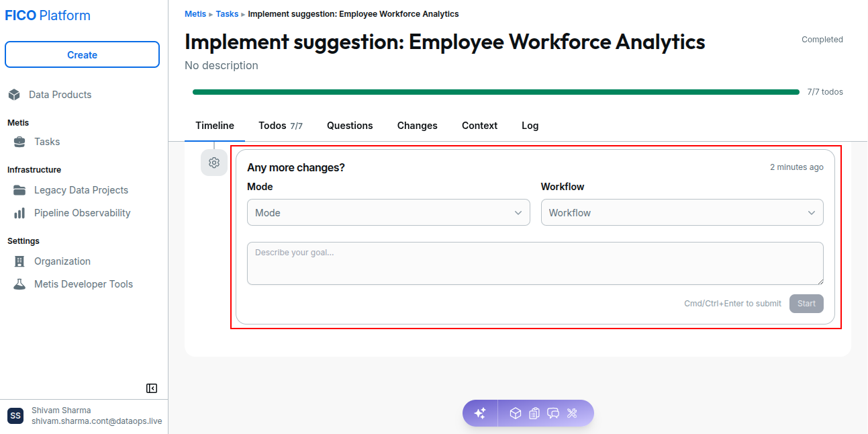This screenshot has height=434, width=868.
Task: Click the gear icon on the timeline
Action: pyautogui.click(x=214, y=163)
